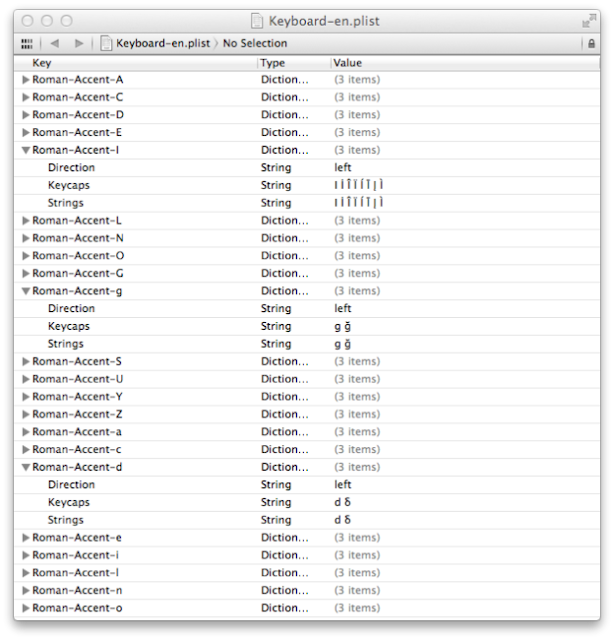Open the related items grid menu
The image size is (614, 640).
[x=27, y=43]
